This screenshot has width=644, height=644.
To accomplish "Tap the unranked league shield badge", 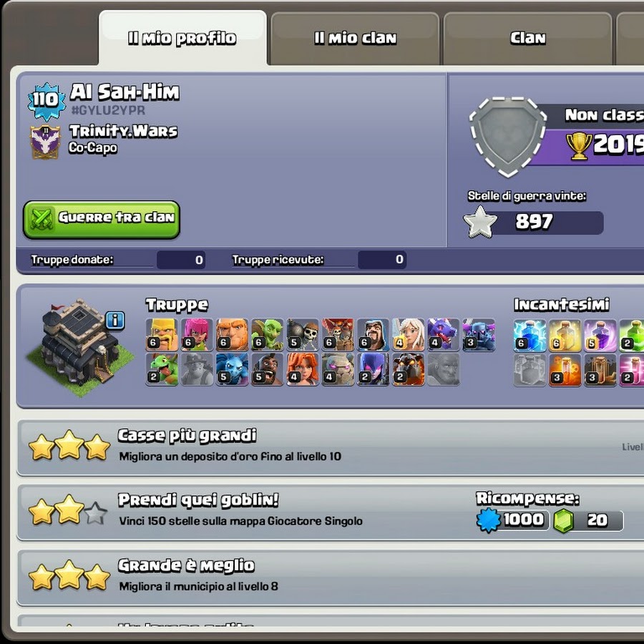I will [x=508, y=137].
